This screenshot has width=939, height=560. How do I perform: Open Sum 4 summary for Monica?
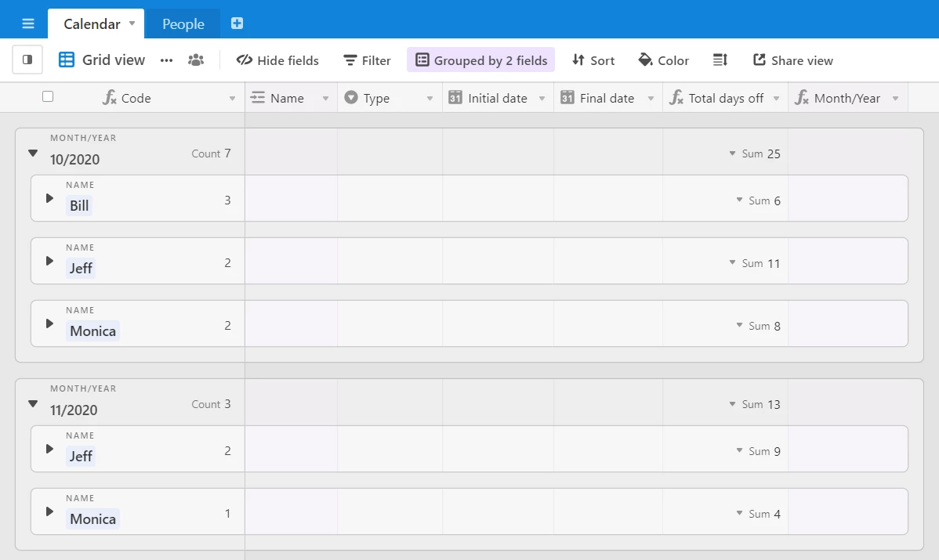(x=758, y=514)
